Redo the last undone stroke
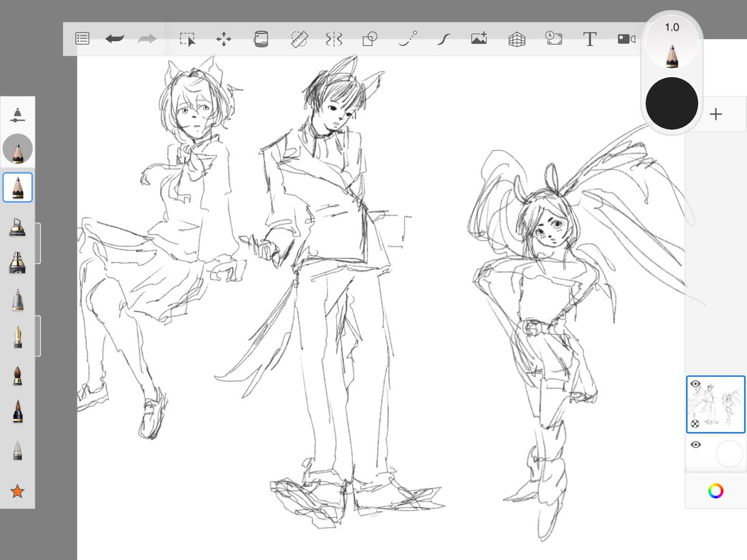The image size is (747, 560). tap(147, 39)
